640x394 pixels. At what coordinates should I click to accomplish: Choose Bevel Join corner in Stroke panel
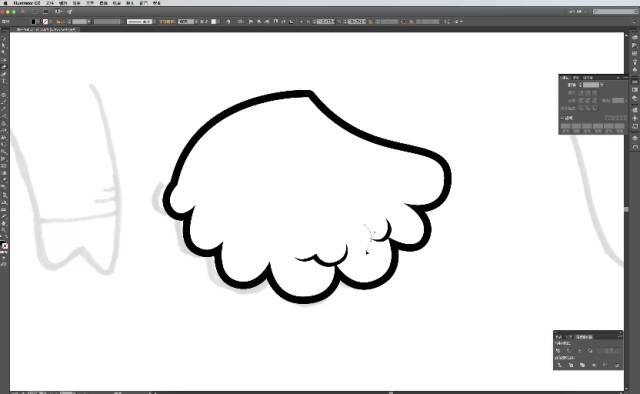[595, 100]
